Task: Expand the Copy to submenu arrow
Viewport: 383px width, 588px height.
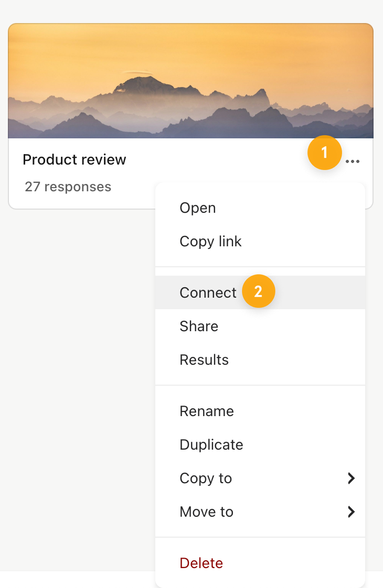Action: coord(351,478)
